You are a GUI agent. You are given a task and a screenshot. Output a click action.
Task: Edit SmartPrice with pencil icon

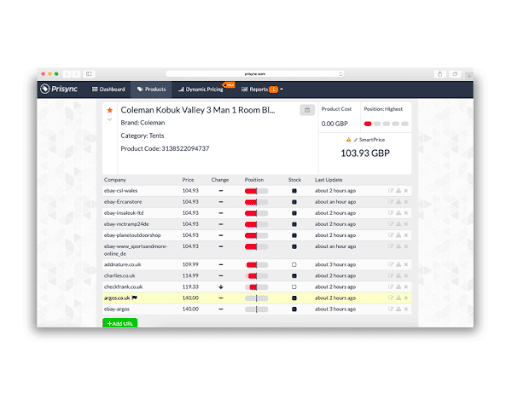coord(355,140)
